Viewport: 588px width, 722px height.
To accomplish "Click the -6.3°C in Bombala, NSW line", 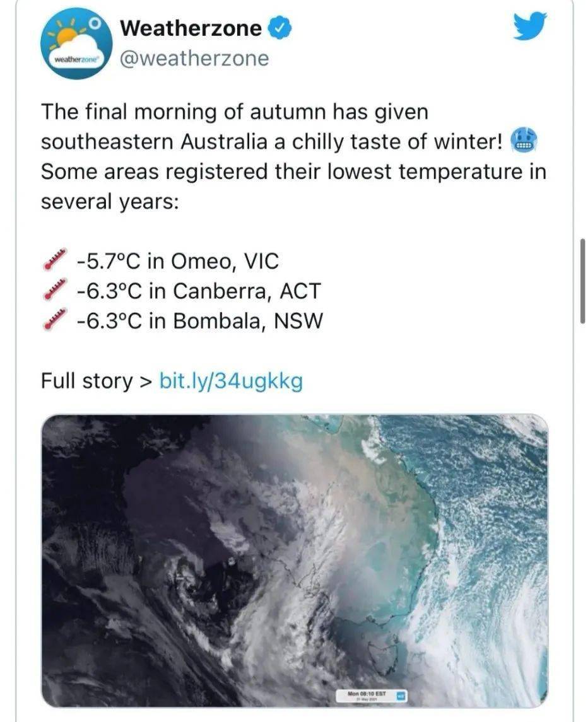I will (199, 322).
